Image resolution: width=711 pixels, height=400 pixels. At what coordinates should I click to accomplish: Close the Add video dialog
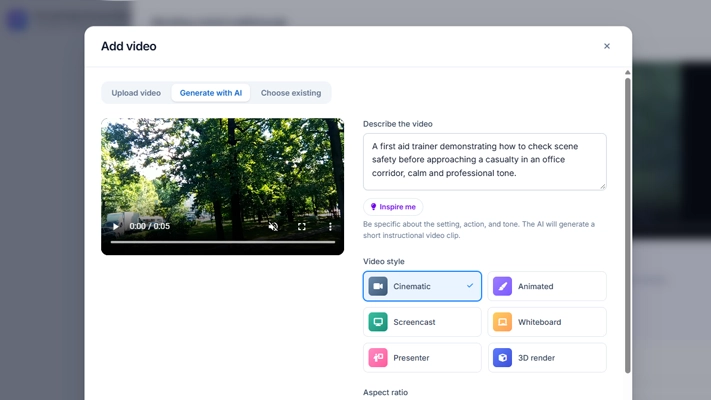click(607, 46)
